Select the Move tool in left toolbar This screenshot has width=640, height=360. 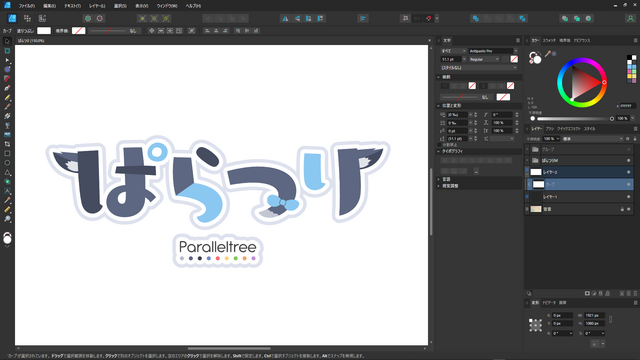(x=7, y=41)
